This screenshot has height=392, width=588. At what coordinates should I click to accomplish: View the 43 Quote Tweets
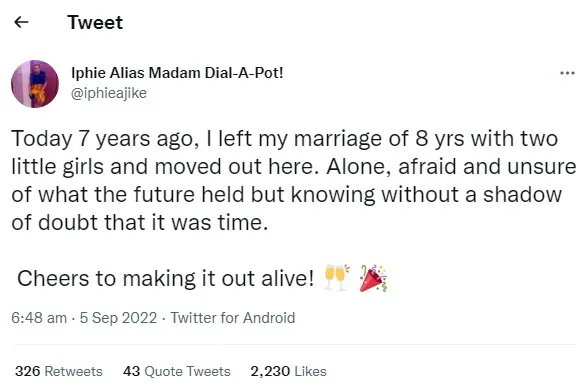point(177,371)
